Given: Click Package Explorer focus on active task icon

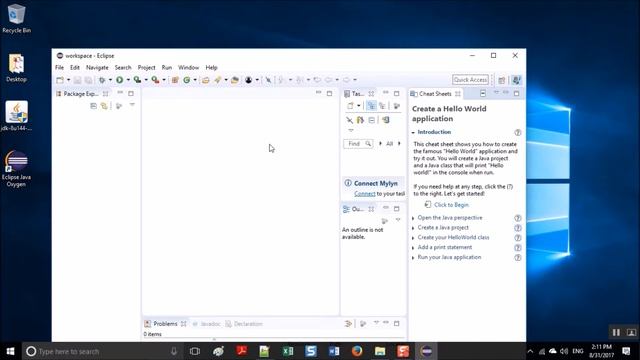Looking at the screenshot, I should coord(119,106).
